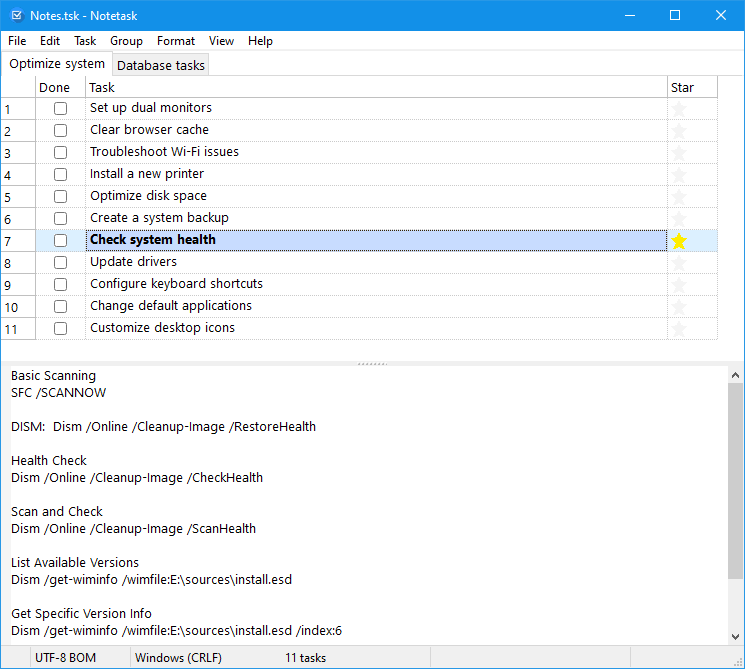Click the notes pane scrollbar thumb

[735, 481]
